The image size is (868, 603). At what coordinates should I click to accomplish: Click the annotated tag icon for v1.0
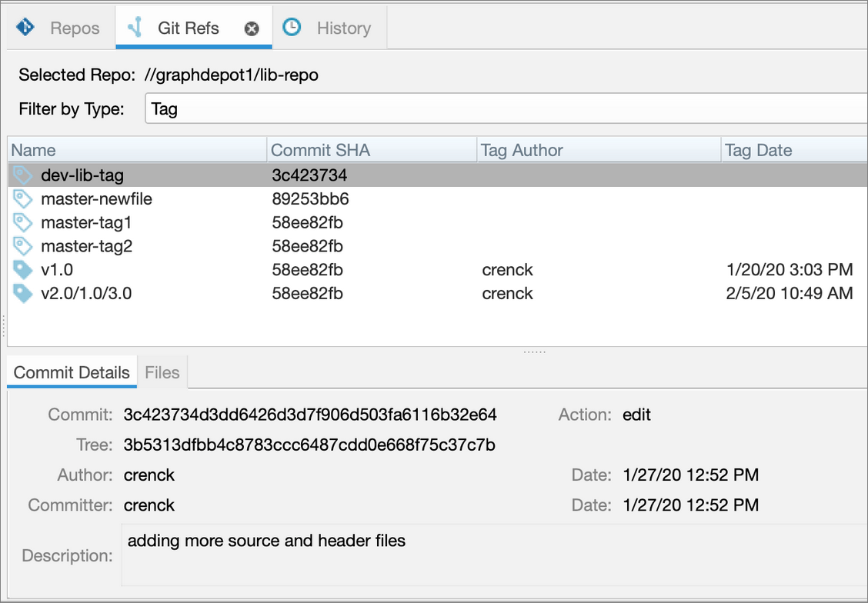[23, 270]
